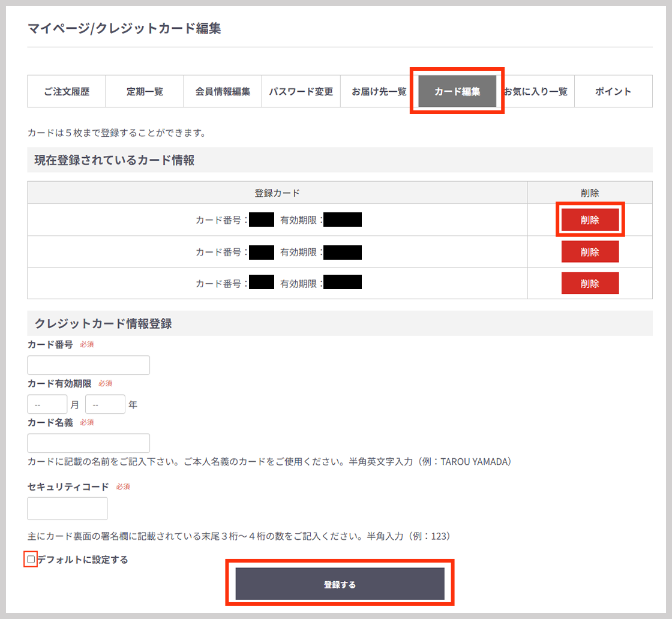Open the ご注文履歴 tab
Image resolution: width=672 pixels, height=619 pixels.
(67, 92)
